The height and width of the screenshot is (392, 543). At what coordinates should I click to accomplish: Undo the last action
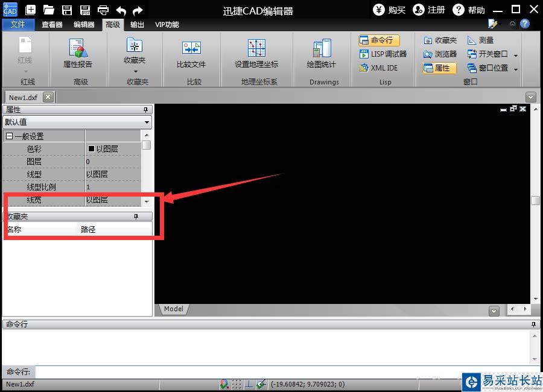[121, 10]
